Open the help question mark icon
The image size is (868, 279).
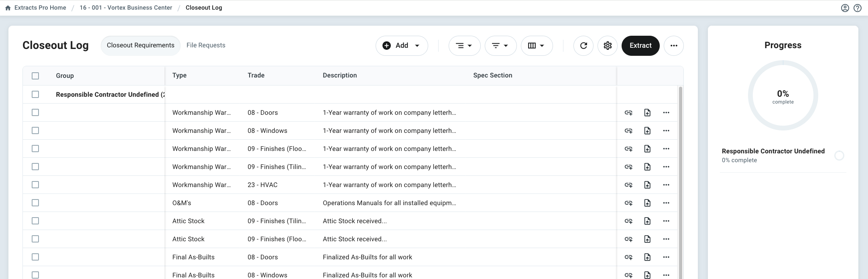point(858,8)
